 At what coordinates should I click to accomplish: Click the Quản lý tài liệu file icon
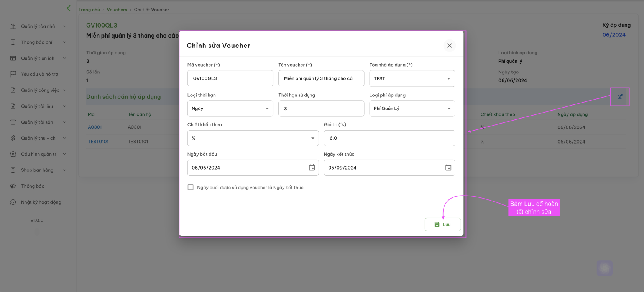[x=13, y=106]
